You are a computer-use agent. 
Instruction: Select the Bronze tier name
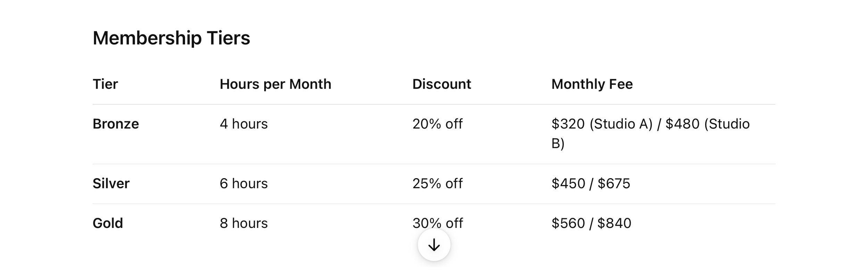(116, 124)
